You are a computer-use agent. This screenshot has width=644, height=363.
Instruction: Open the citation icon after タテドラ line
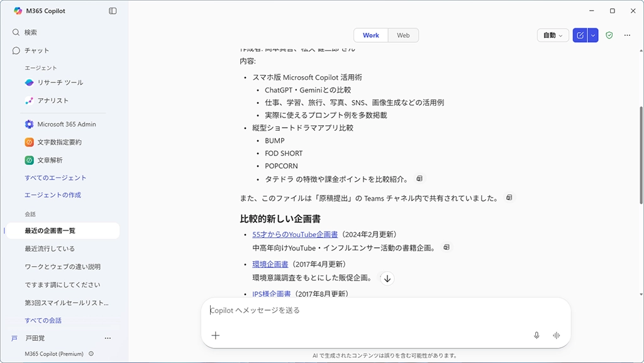click(419, 179)
